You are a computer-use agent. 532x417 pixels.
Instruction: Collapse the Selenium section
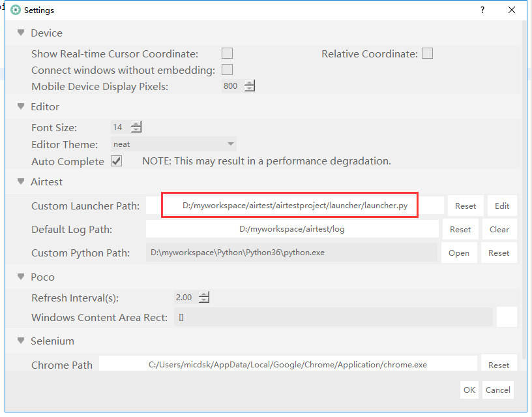tap(21, 341)
